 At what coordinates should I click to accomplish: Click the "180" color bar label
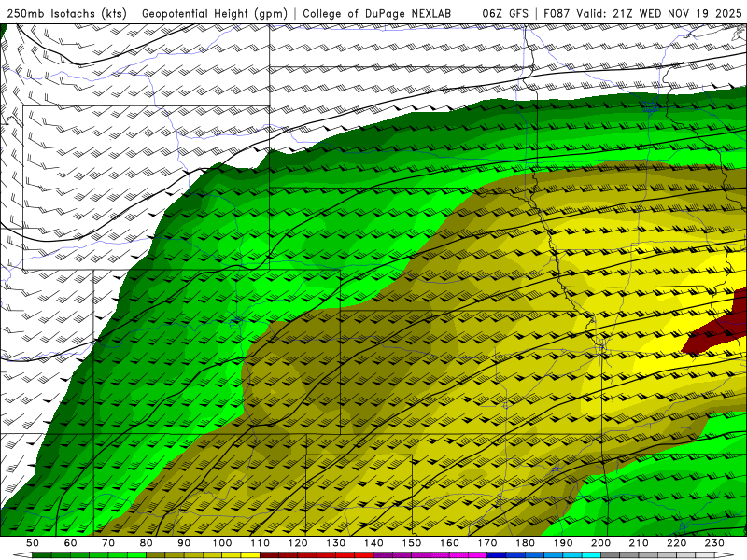coord(526,543)
